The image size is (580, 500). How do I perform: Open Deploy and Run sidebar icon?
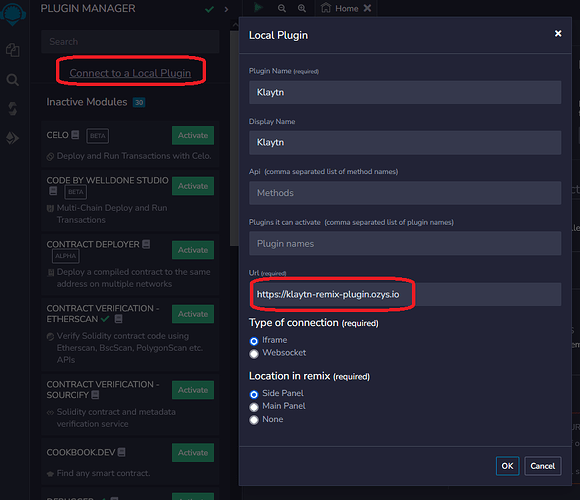pyautogui.click(x=13, y=138)
